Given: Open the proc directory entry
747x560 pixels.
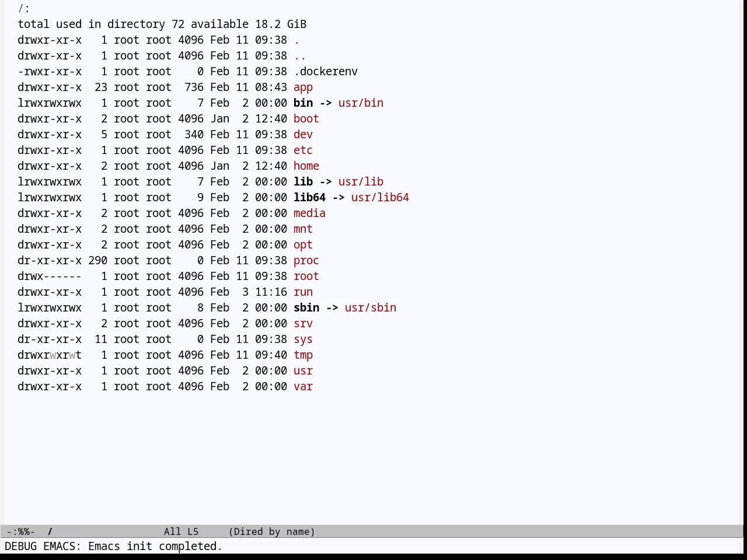Looking at the screenshot, I should click(x=306, y=261).
